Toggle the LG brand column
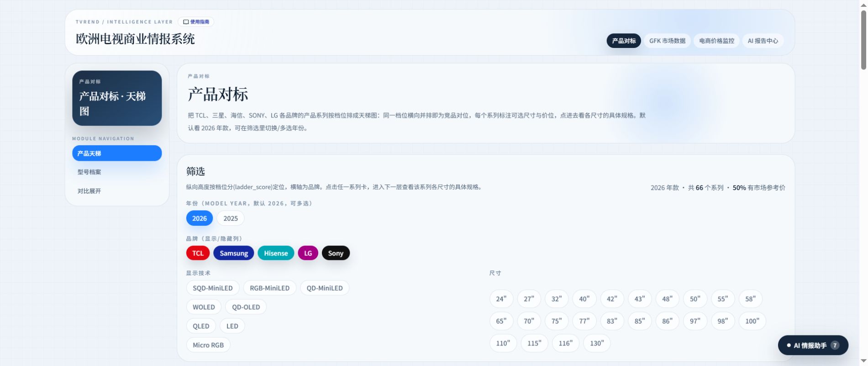This screenshot has width=868, height=366. pos(308,253)
